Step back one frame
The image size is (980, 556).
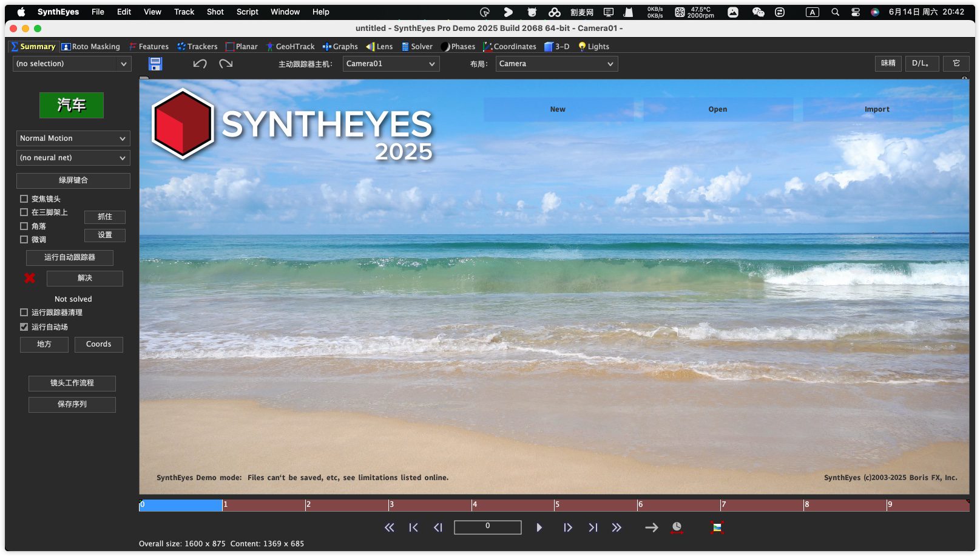pos(438,527)
